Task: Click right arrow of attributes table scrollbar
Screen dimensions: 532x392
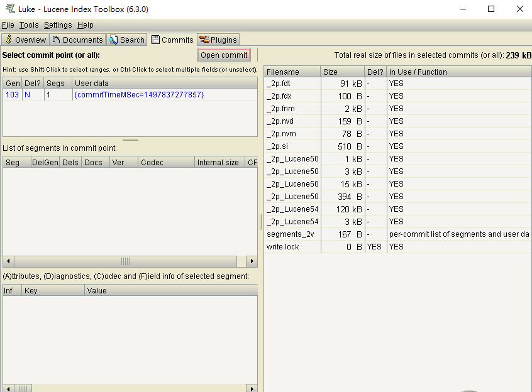Action: point(252,388)
